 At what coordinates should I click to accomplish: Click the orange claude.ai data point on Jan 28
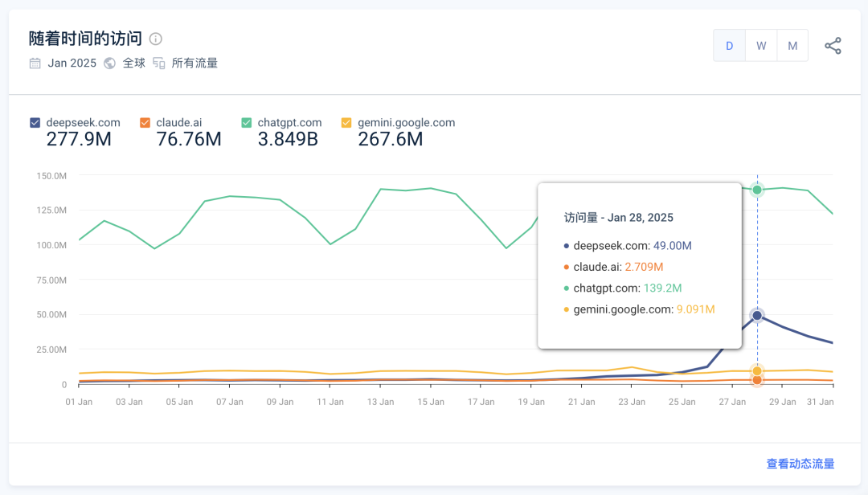coord(757,380)
